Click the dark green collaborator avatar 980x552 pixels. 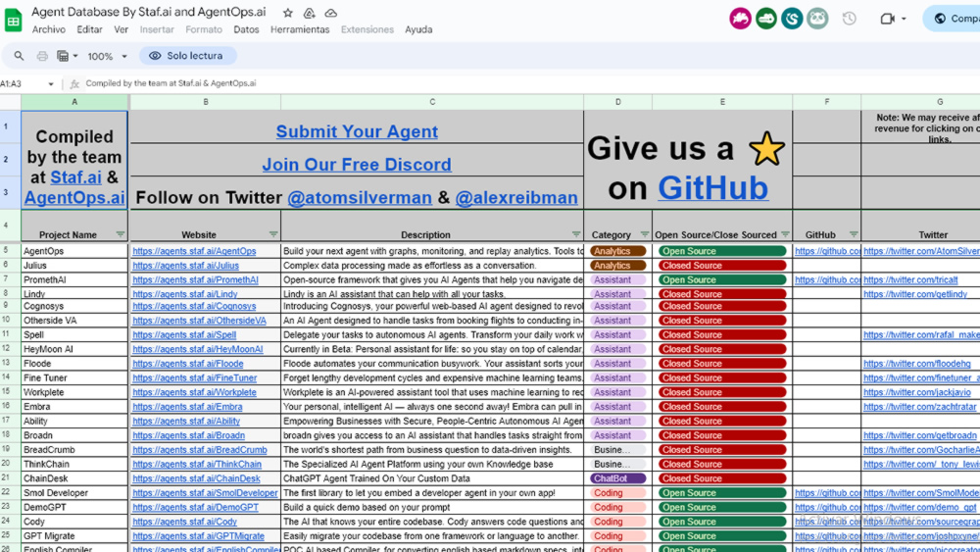tap(766, 19)
